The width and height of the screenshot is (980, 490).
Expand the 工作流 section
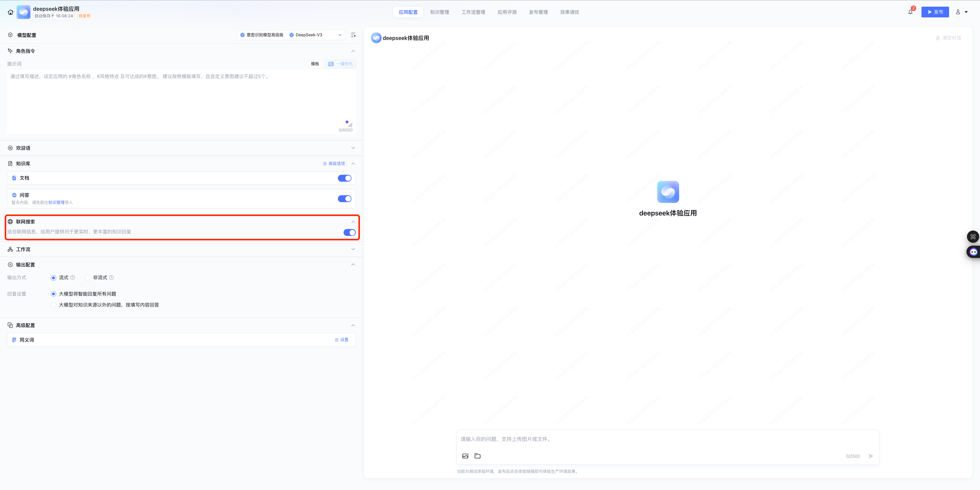tap(353, 249)
